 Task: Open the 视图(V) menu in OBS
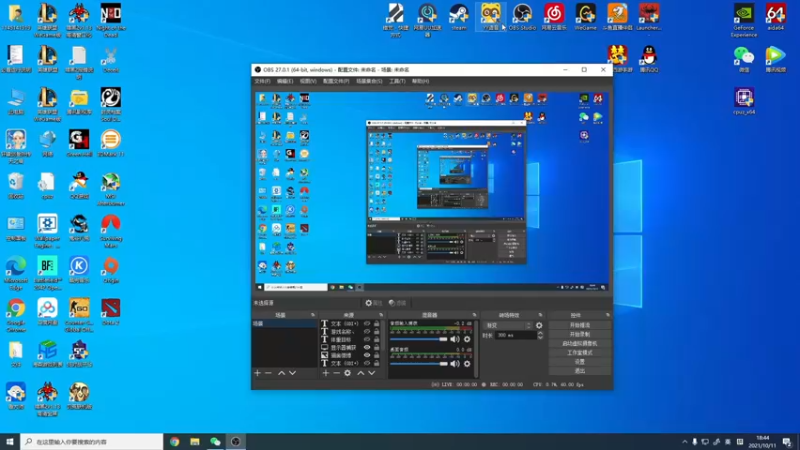point(308,81)
